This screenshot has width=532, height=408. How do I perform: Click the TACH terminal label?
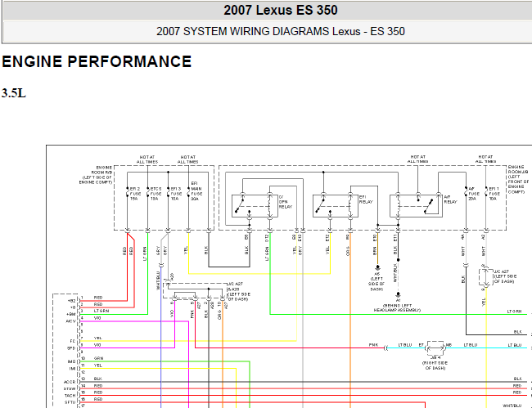coord(70,396)
